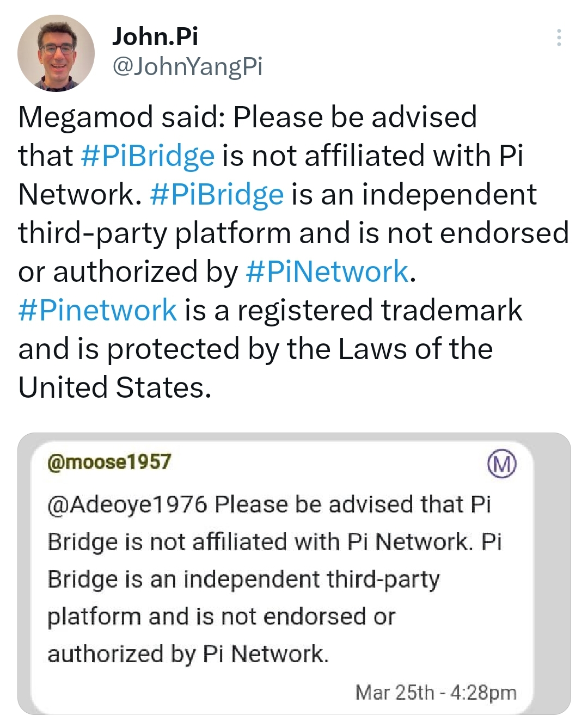The image size is (588, 728).
Task: Open the three-dot more options menu
Action: (x=559, y=38)
